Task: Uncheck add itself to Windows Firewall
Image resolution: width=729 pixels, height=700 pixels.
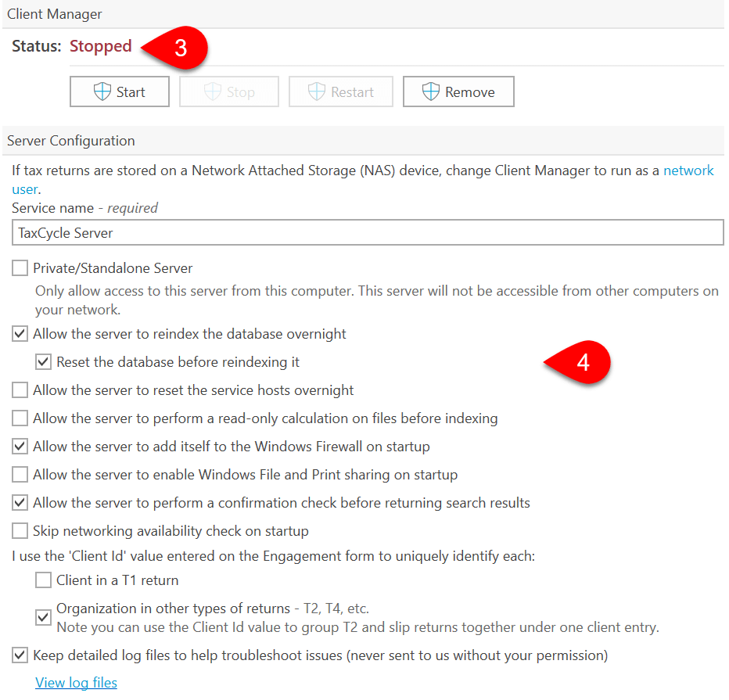Action: click(x=20, y=447)
